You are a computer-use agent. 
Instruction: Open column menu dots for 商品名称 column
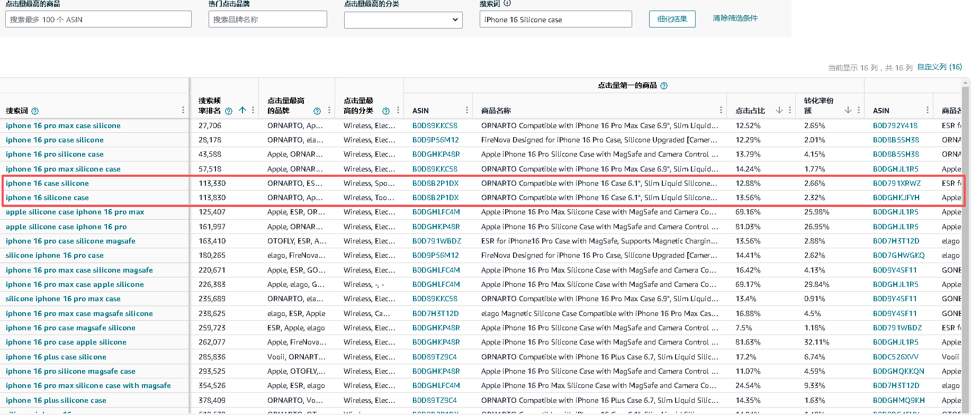point(721,110)
